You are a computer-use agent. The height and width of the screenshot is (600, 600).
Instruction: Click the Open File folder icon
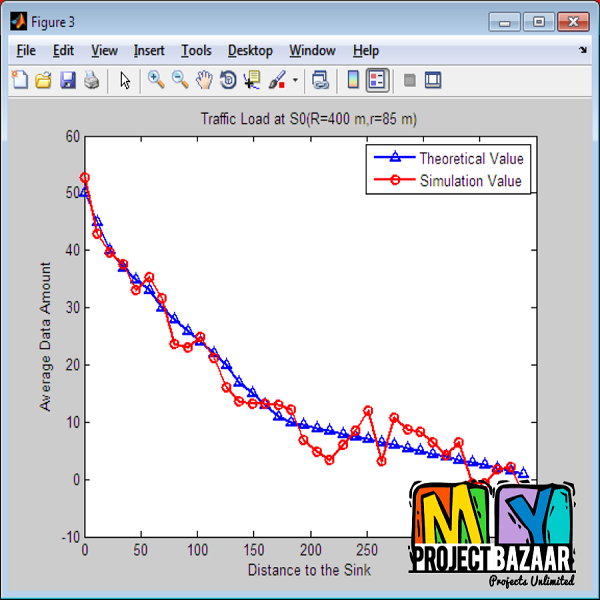point(43,80)
